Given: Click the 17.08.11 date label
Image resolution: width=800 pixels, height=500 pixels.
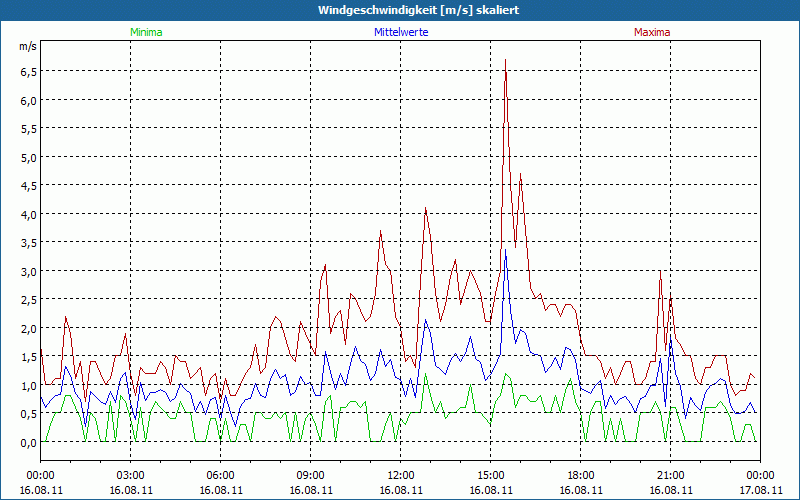Looking at the screenshot, I should [761, 490].
